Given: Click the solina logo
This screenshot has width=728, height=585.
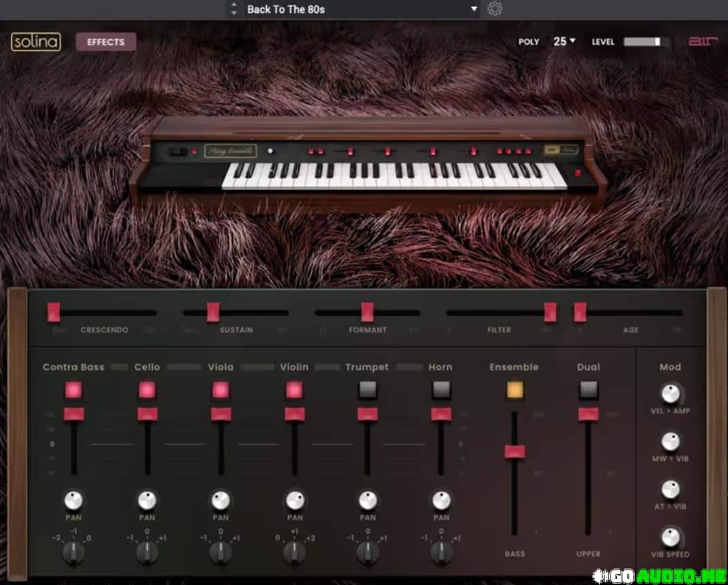Looking at the screenshot, I should (x=35, y=42).
